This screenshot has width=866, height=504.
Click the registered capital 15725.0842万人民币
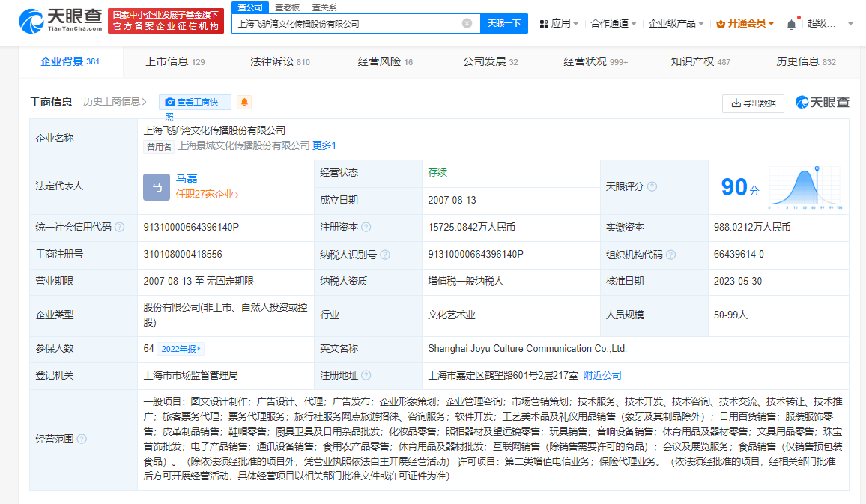(472, 227)
